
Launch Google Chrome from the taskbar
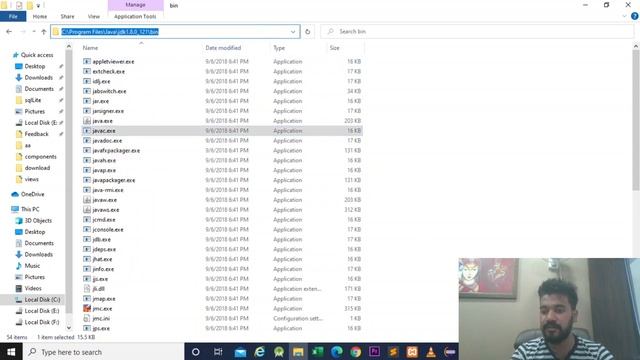click(356, 352)
